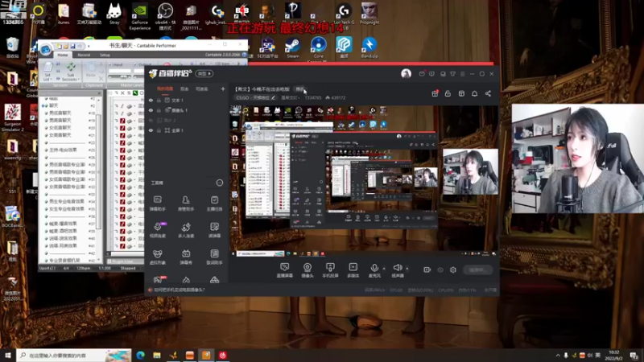Click Paste button in Cantabile
This screenshot has height=362, width=644.
[x=91, y=71]
